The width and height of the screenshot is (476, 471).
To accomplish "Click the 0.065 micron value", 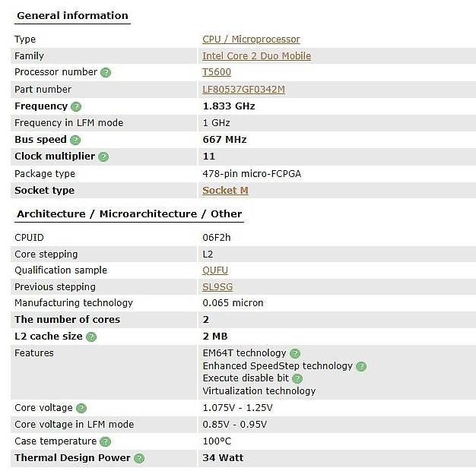I will 233,303.
